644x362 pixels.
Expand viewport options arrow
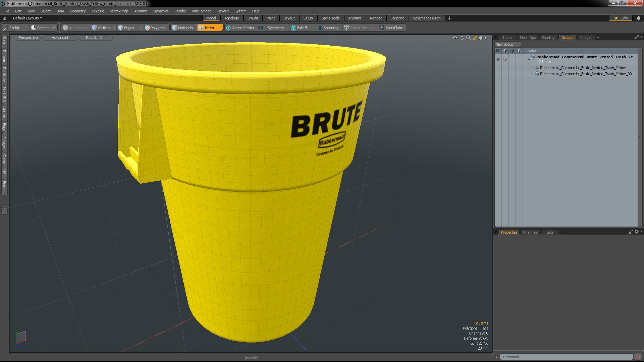click(486, 38)
